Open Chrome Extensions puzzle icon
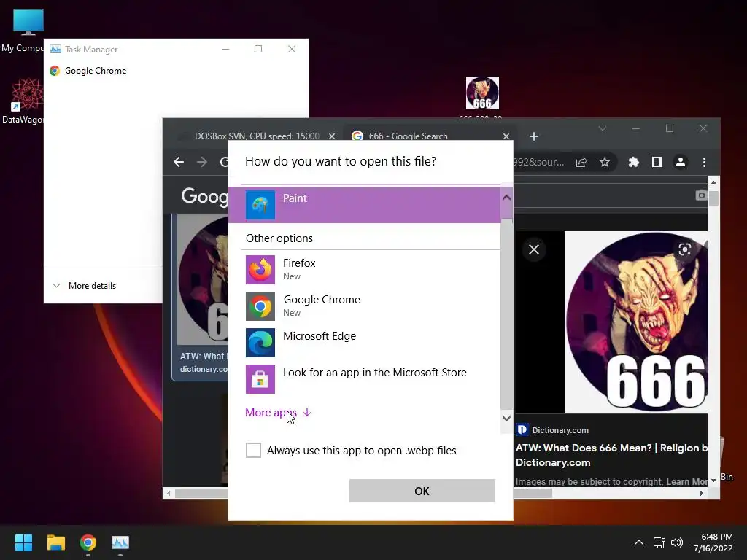 point(634,163)
